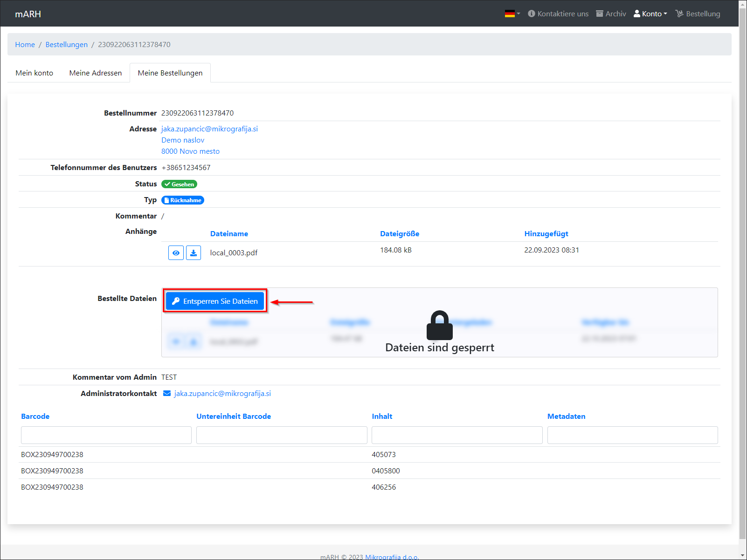
Task: Expand the Konto account menu
Action: (650, 14)
